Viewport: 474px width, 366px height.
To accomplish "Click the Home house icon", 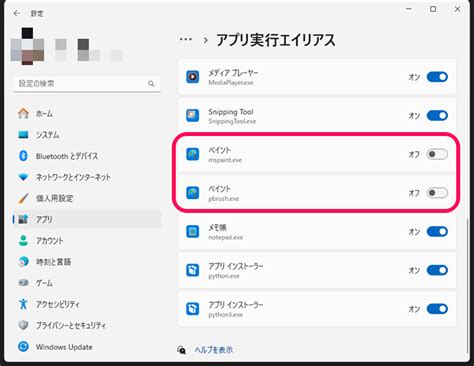I will tap(23, 113).
